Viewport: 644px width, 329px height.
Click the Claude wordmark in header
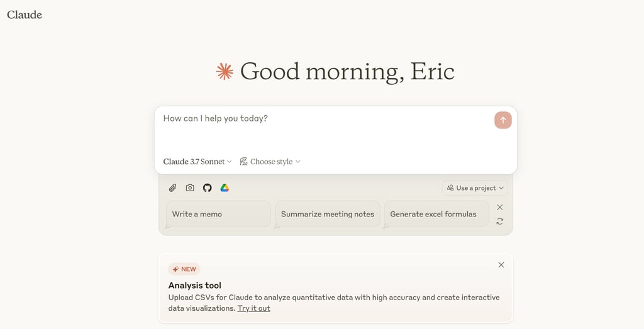point(25,15)
